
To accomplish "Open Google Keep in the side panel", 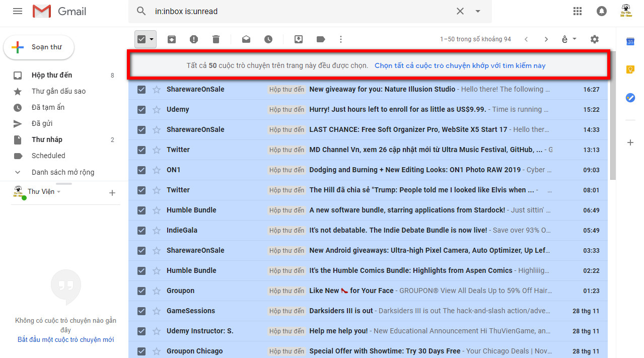I will [x=630, y=69].
